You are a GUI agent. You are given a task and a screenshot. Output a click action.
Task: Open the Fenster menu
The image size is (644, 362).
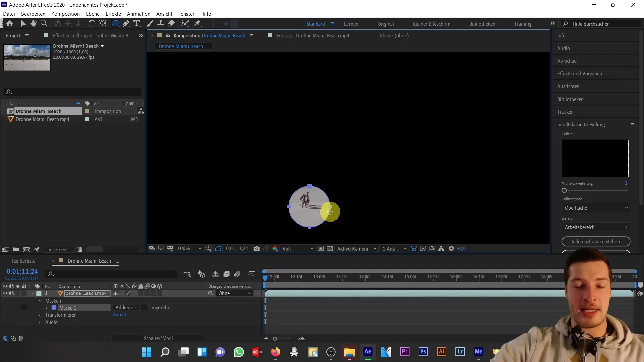pos(186,14)
